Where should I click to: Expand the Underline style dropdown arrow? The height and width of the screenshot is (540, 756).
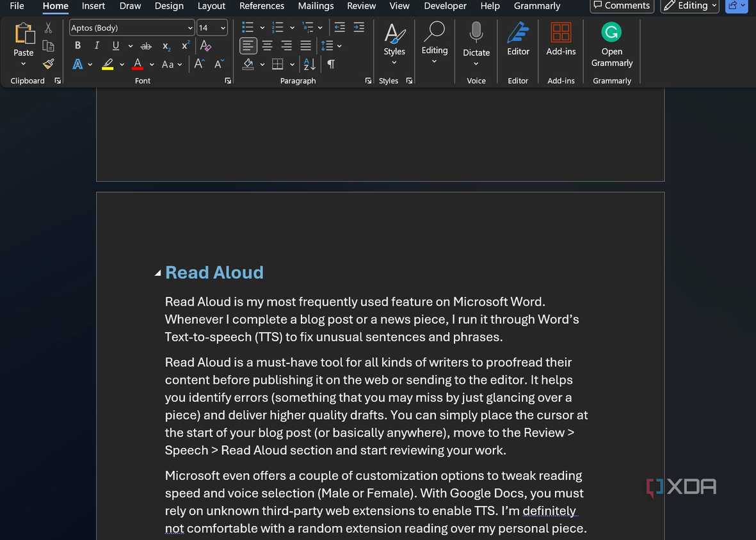point(130,46)
